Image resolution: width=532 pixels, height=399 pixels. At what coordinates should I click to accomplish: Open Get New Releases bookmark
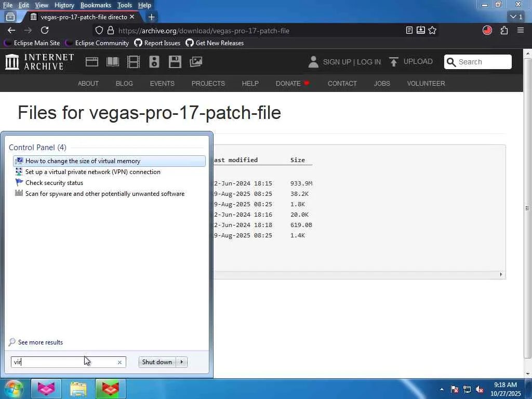coord(215,43)
